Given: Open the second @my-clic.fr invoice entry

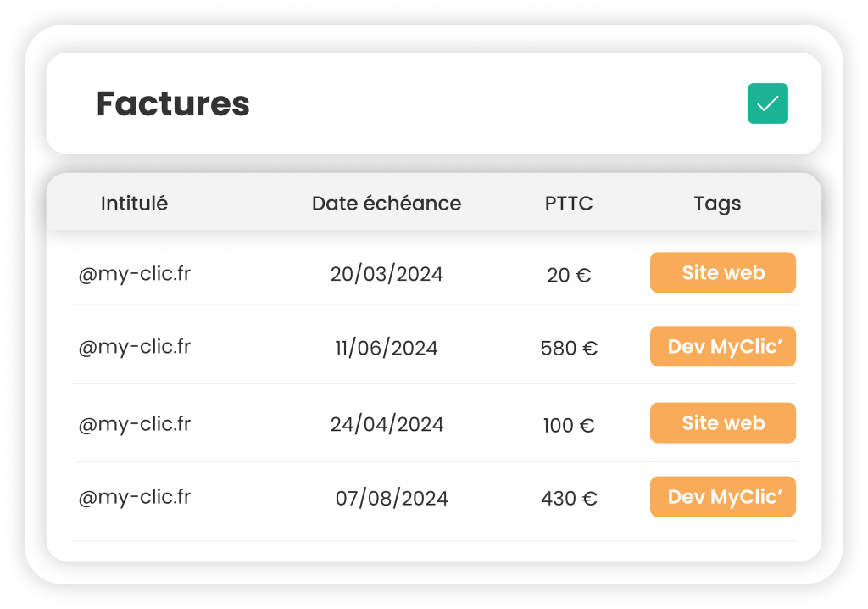Looking at the screenshot, I should coord(133,346).
